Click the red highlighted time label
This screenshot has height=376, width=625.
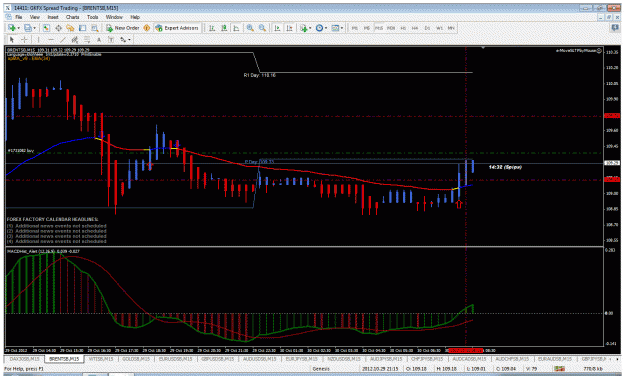click(x=466, y=350)
